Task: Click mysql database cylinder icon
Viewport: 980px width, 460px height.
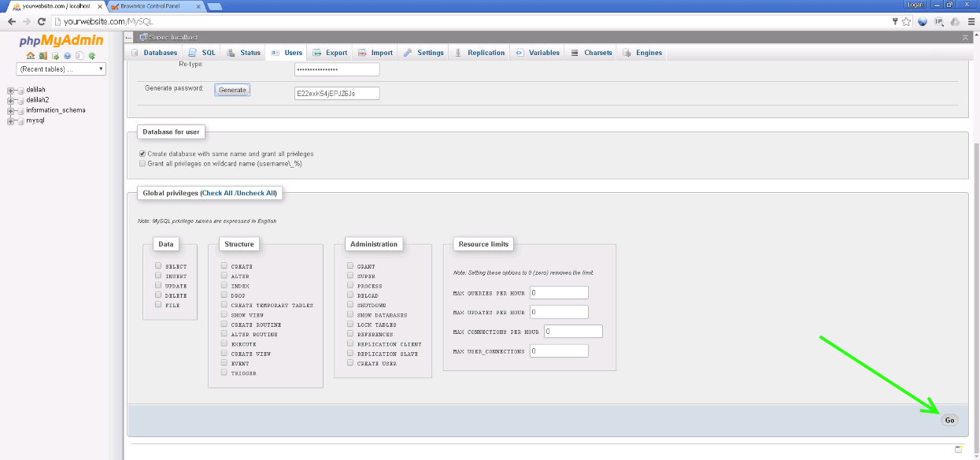Action: coord(20,121)
